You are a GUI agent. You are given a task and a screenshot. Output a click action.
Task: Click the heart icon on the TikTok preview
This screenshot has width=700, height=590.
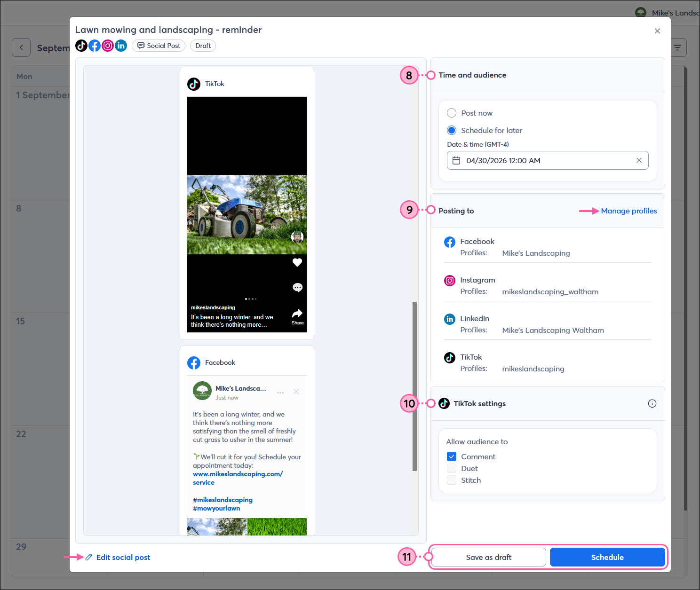(297, 262)
